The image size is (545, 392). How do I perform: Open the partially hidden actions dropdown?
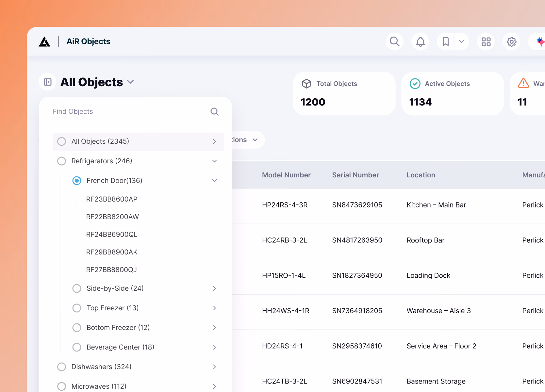pyautogui.click(x=248, y=140)
